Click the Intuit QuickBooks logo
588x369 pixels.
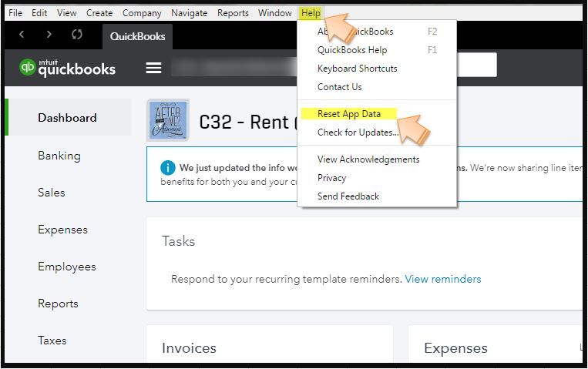68,68
